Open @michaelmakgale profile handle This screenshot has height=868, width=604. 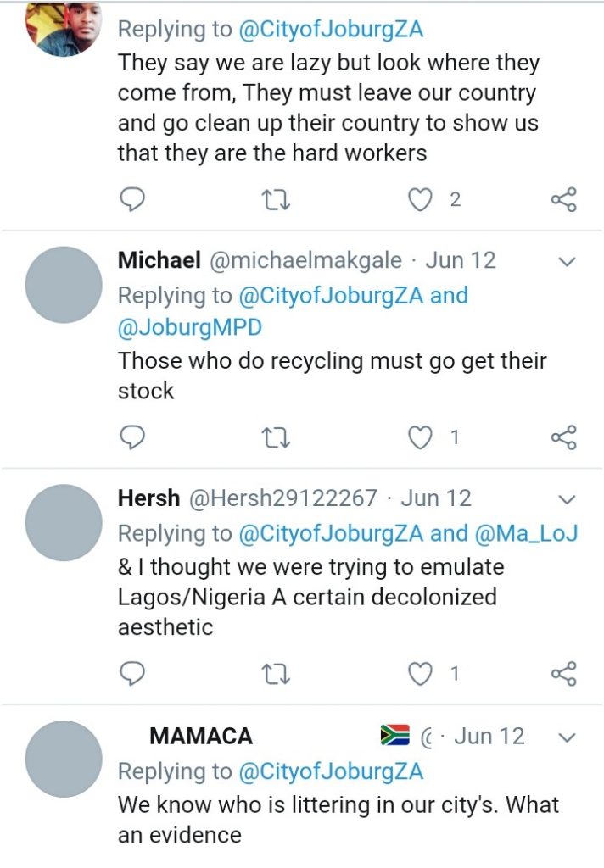305,260
